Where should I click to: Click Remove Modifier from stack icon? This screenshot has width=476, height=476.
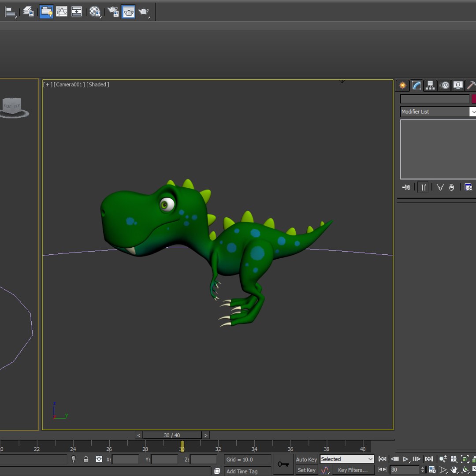click(x=452, y=187)
